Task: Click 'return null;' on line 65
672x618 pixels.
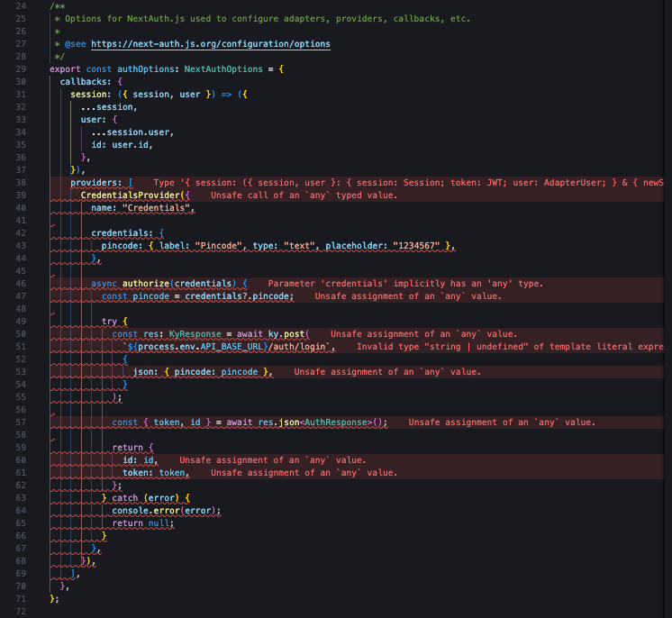Action: (x=143, y=523)
